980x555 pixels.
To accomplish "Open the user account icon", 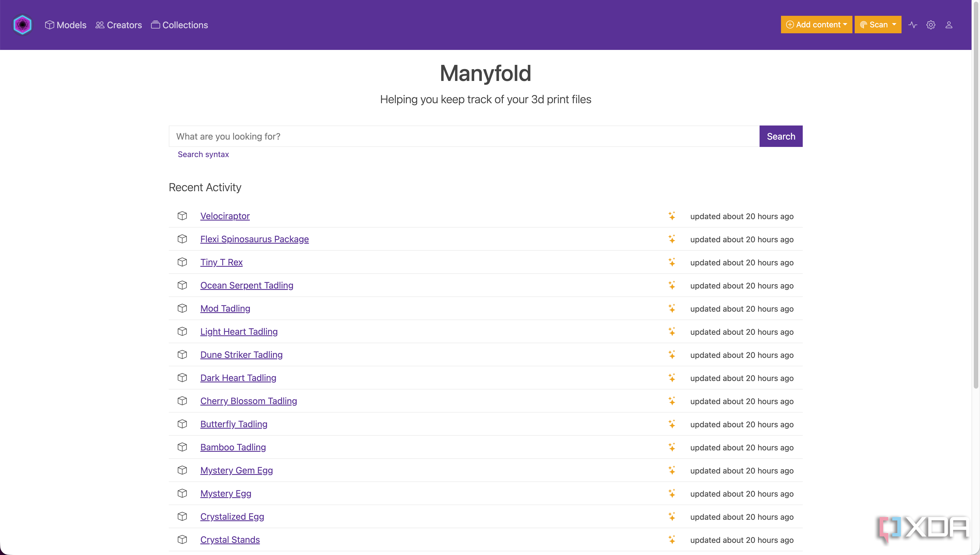I will coord(949,25).
